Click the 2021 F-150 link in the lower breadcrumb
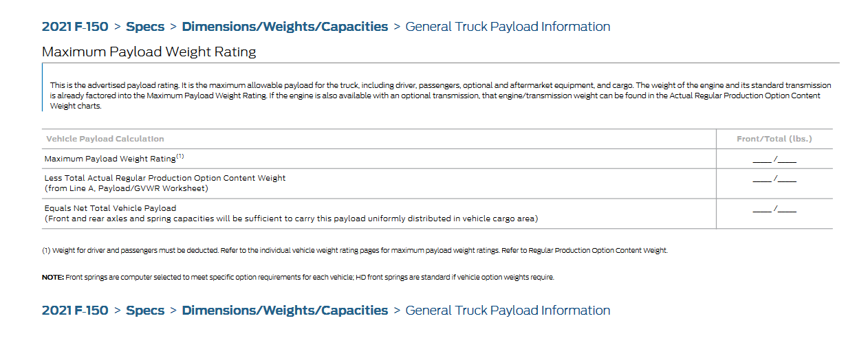Image resolution: width=868 pixels, height=347 pixels. pos(75,311)
